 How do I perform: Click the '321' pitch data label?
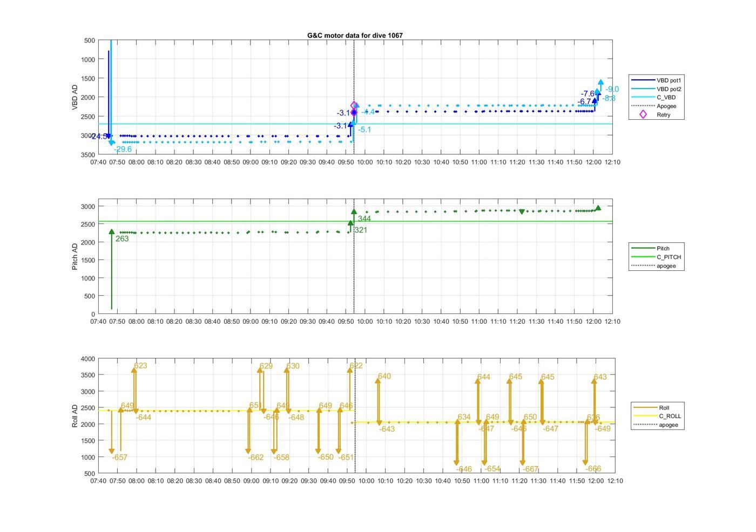tap(361, 230)
